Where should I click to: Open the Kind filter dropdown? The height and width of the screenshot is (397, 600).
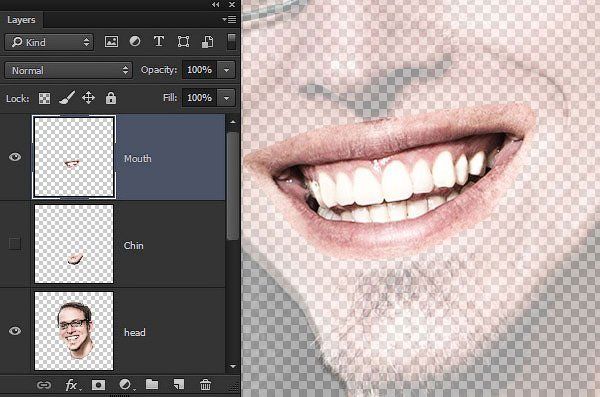(x=49, y=42)
